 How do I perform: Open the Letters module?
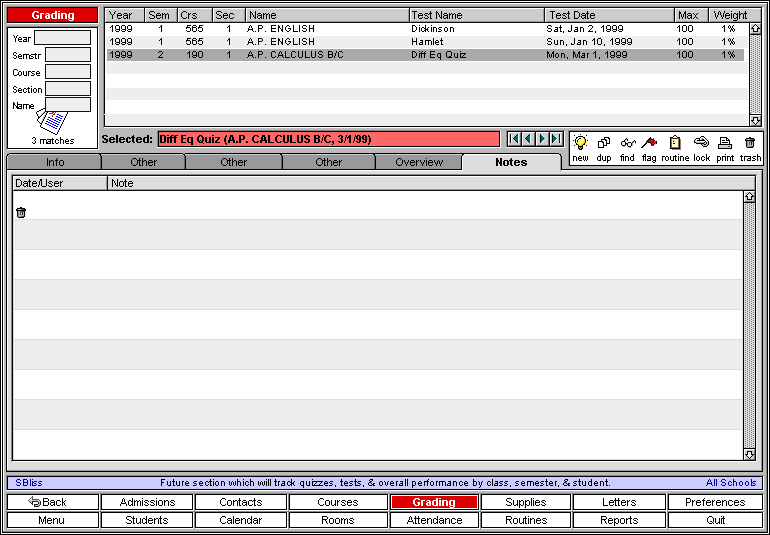tap(619, 502)
